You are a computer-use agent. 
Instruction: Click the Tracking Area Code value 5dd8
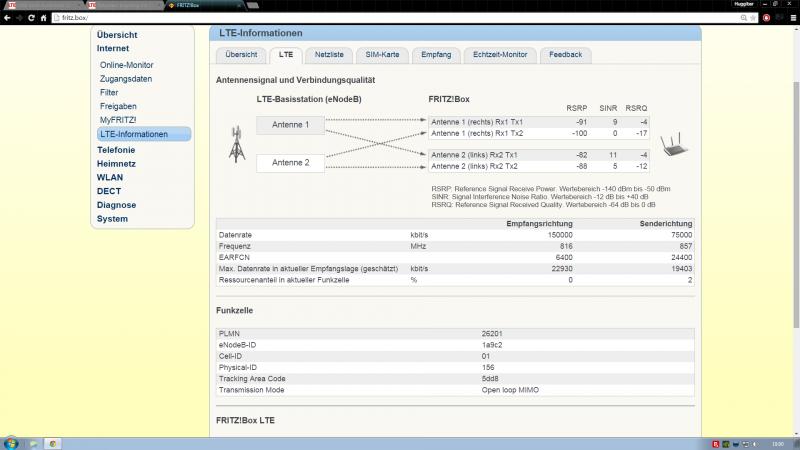point(490,379)
